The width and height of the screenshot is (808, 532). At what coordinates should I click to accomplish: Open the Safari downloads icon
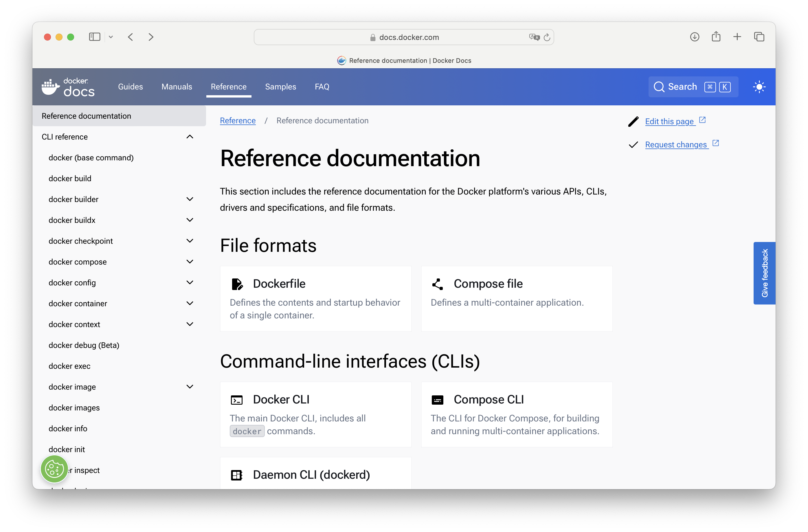pyautogui.click(x=694, y=37)
